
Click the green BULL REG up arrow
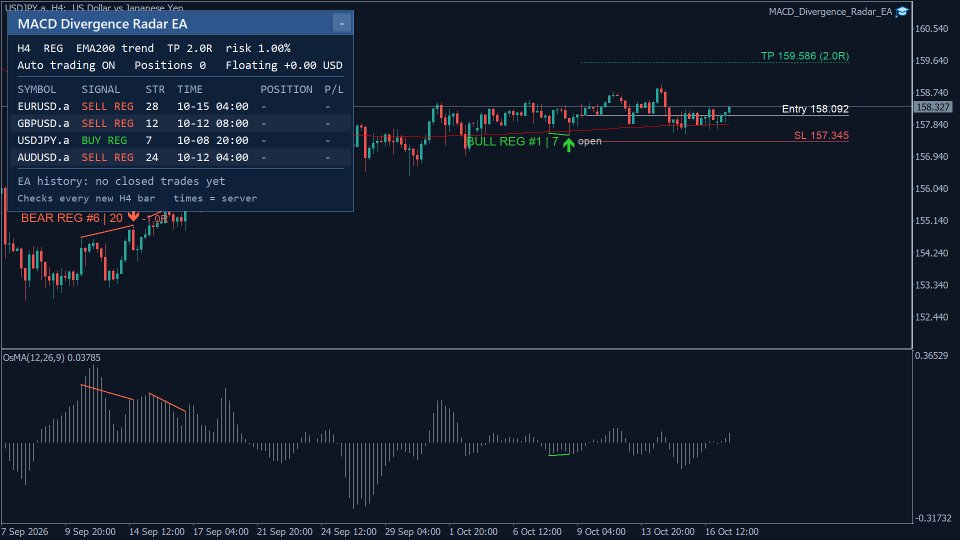[569, 144]
